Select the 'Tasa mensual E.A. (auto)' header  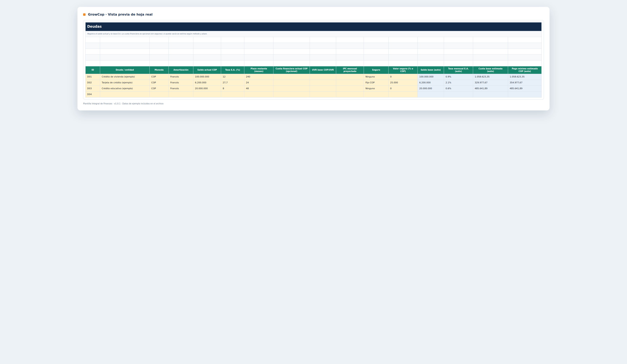[458, 70]
